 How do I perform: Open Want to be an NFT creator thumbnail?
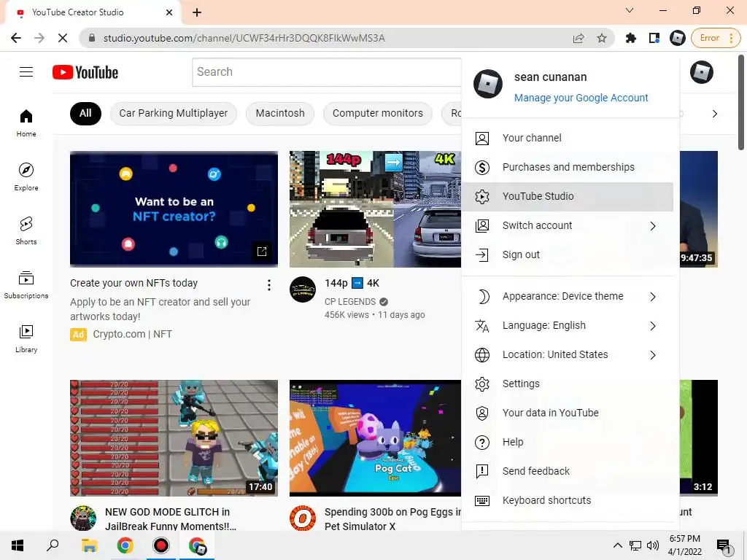click(174, 209)
